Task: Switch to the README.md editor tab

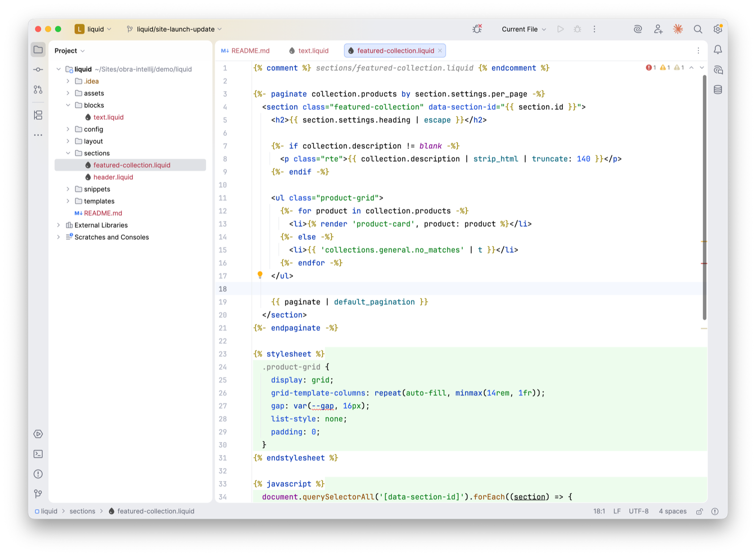Action: [x=246, y=51]
